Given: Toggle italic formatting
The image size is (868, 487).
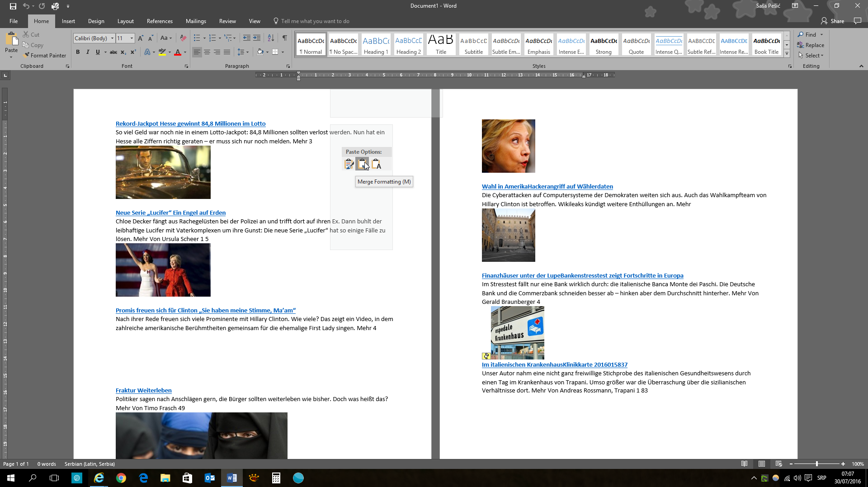Looking at the screenshot, I should (88, 52).
